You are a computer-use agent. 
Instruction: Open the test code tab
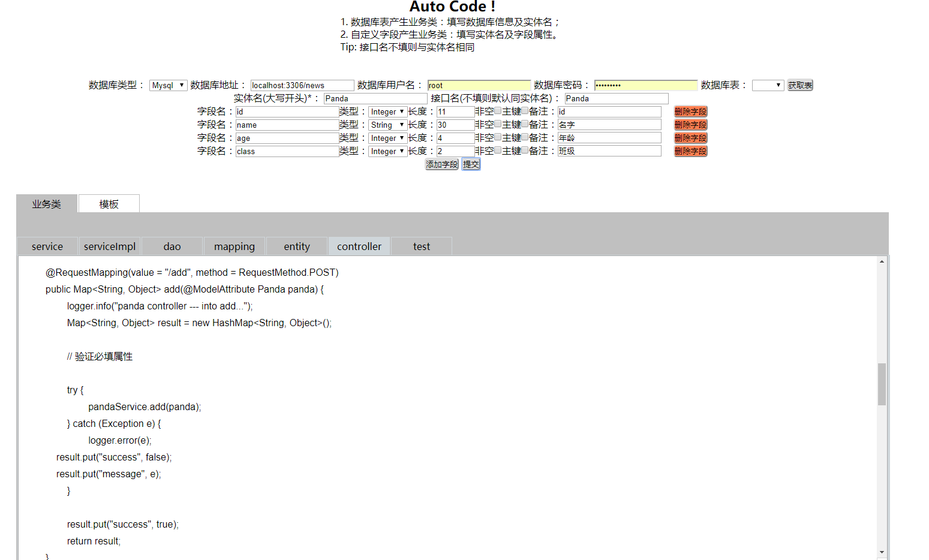(x=422, y=246)
